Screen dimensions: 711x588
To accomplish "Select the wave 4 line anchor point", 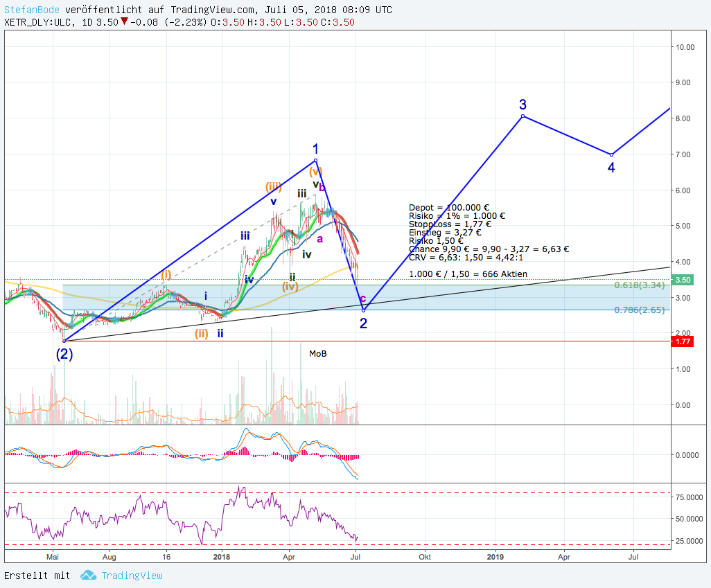I will click(611, 155).
